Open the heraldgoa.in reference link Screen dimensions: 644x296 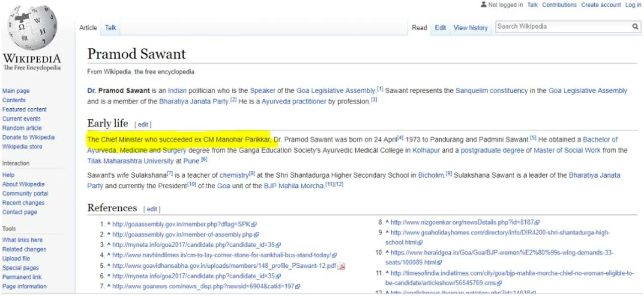502,257
